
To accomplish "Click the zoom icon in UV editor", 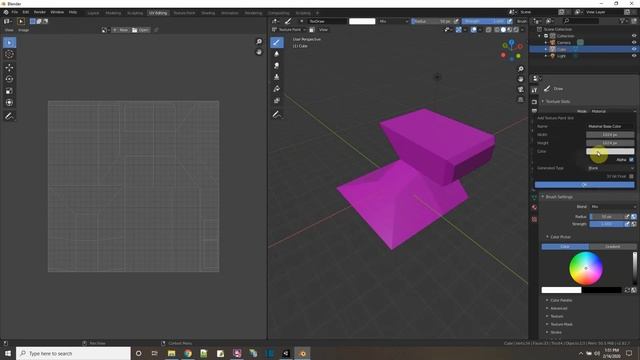I will 259,42.
